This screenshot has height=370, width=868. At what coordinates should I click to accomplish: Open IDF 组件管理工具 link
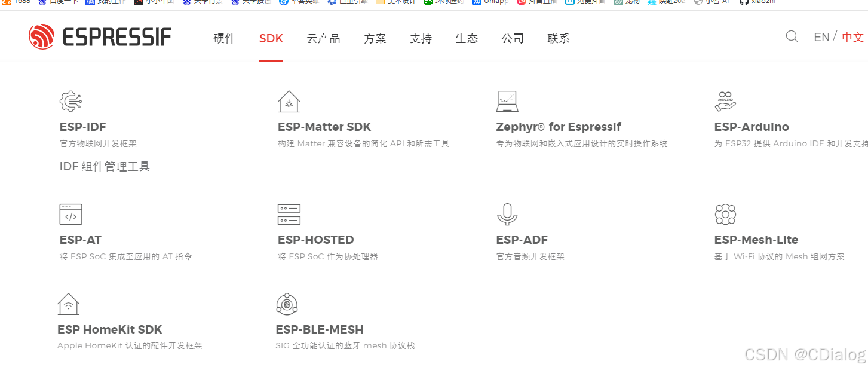click(105, 166)
